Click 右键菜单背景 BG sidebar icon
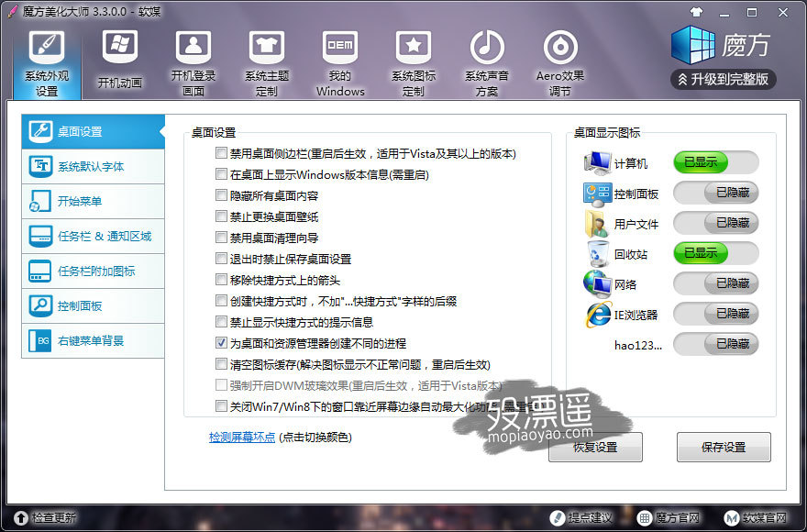The height and width of the screenshot is (532, 807). pyautogui.click(x=40, y=341)
